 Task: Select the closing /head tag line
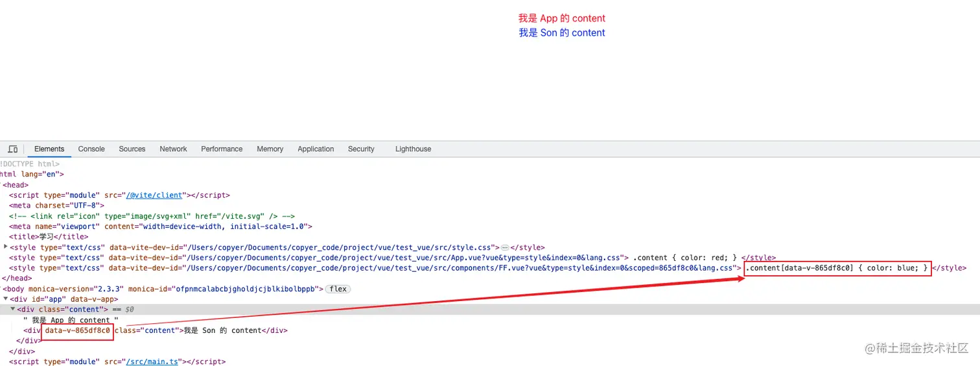[x=17, y=278]
